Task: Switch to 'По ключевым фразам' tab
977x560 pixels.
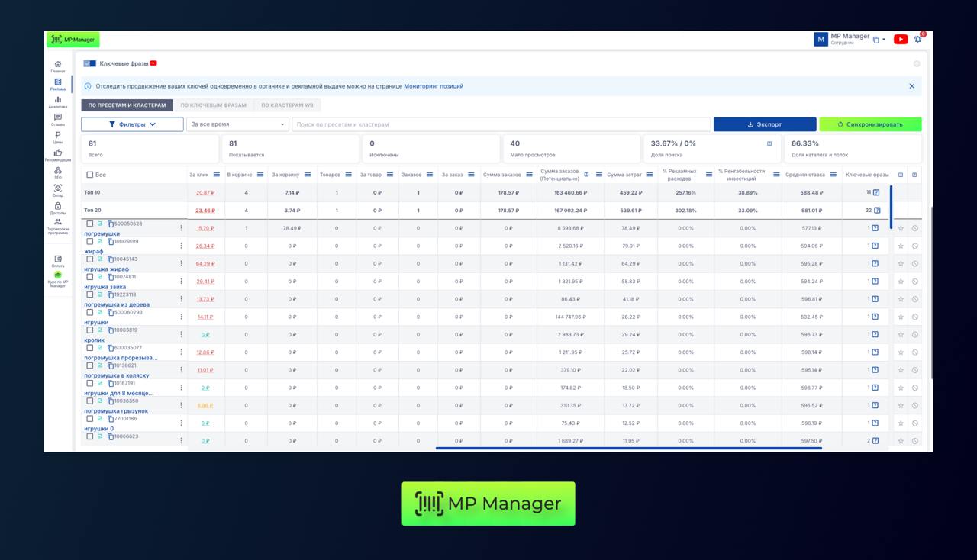Action: (213, 105)
